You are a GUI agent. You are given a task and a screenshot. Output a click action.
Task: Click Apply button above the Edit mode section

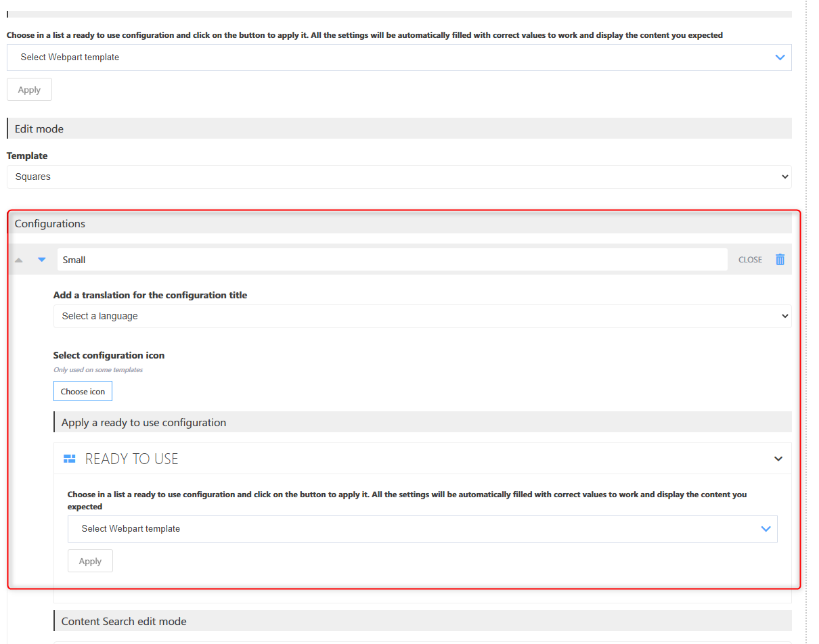coord(29,90)
